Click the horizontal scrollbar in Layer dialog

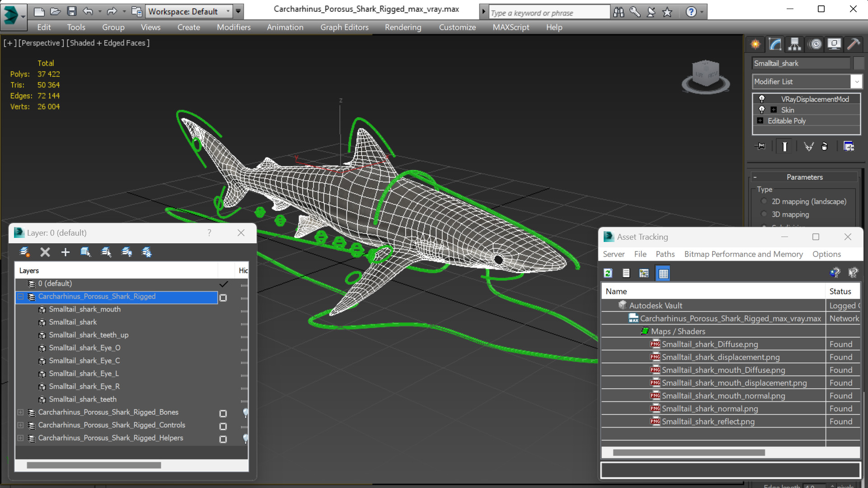(x=94, y=465)
